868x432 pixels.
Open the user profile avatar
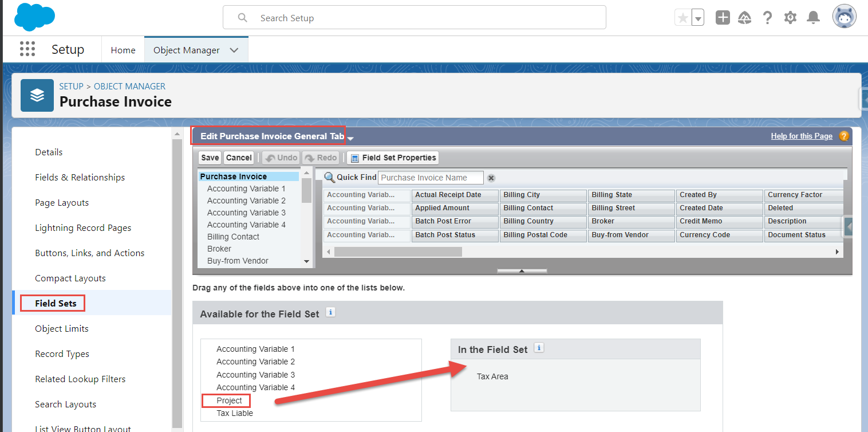coord(845,17)
